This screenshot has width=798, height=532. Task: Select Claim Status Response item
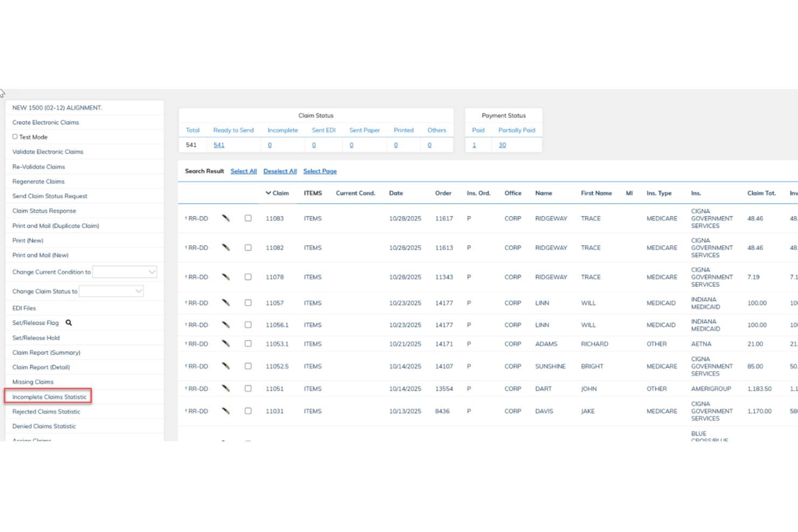[x=44, y=211]
